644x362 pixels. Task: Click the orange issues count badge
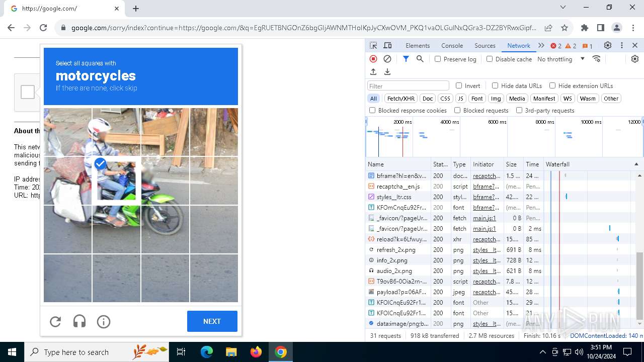tap(588, 46)
